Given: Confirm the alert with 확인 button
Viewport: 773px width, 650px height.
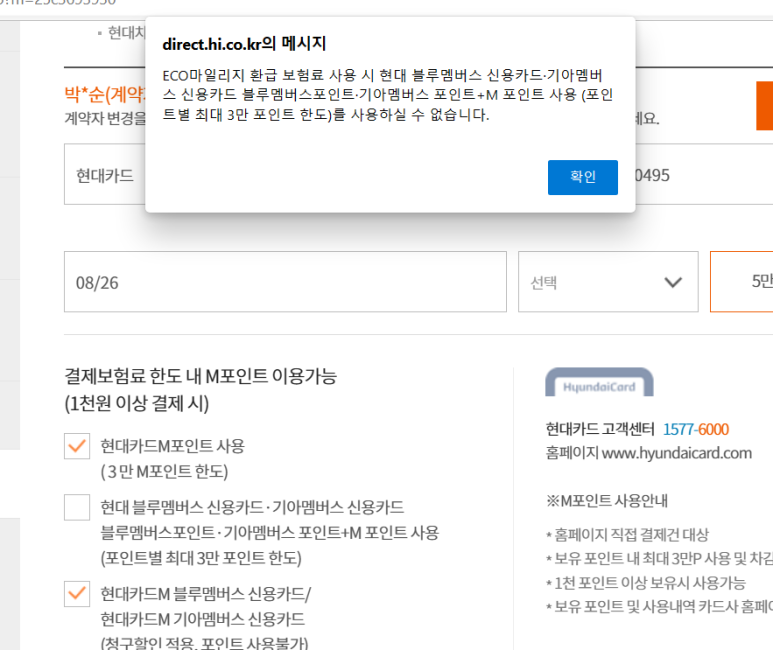Looking at the screenshot, I should [x=583, y=177].
